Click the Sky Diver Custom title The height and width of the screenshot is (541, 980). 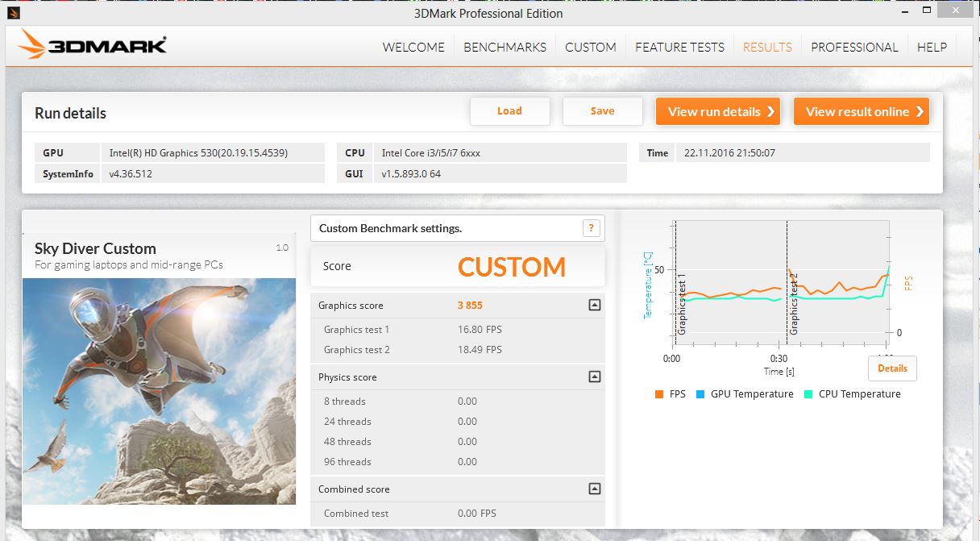click(95, 248)
